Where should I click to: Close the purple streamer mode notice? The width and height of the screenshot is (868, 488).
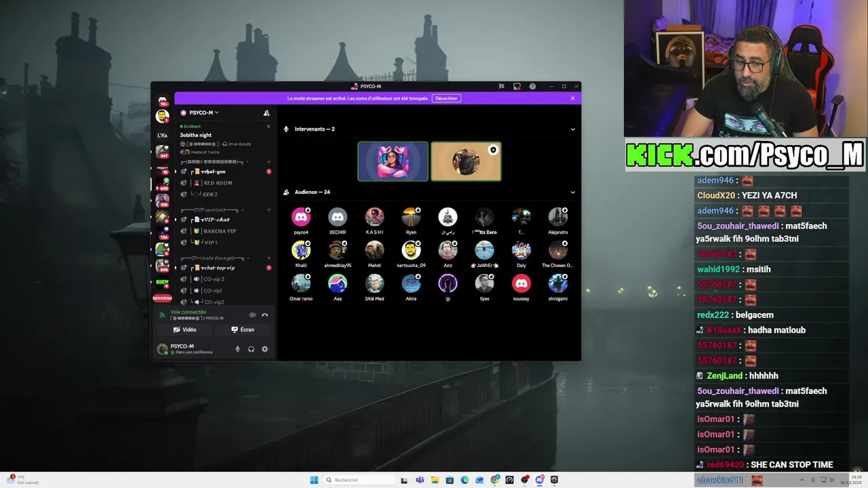[572, 98]
